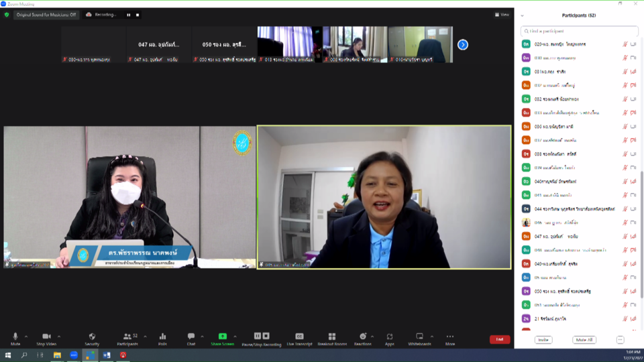This screenshot has width=644, height=362.
Task: Click the Find a participant search field
Action: [x=581, y=31]
